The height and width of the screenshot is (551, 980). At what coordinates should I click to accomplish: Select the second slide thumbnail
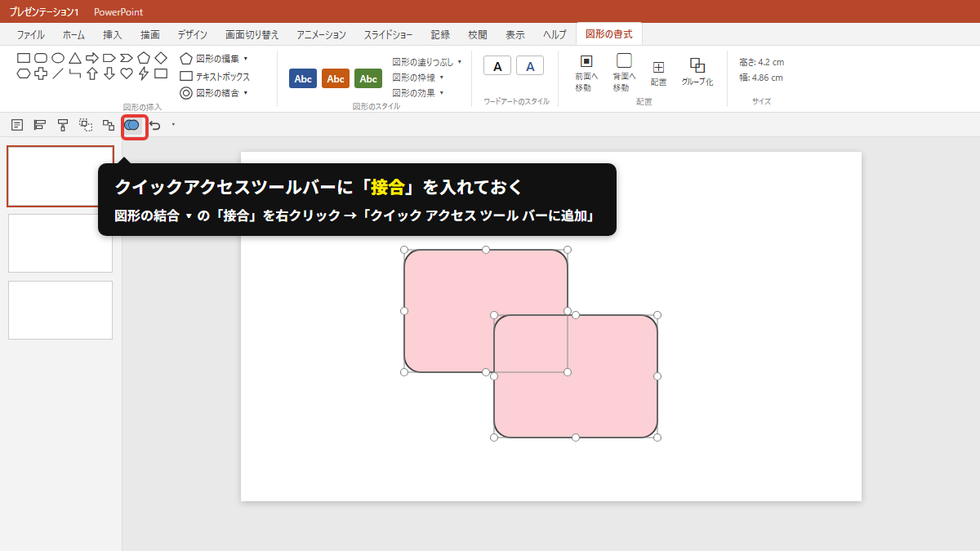(60, 243)
